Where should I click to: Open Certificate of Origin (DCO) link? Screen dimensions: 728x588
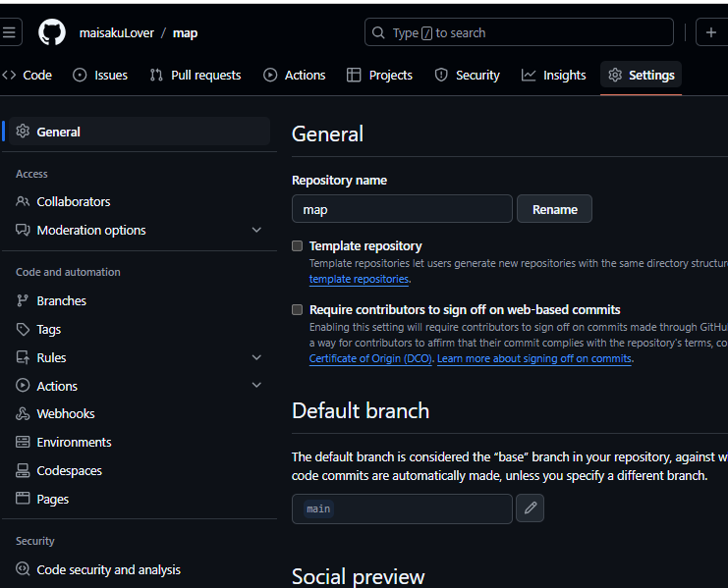370,359
